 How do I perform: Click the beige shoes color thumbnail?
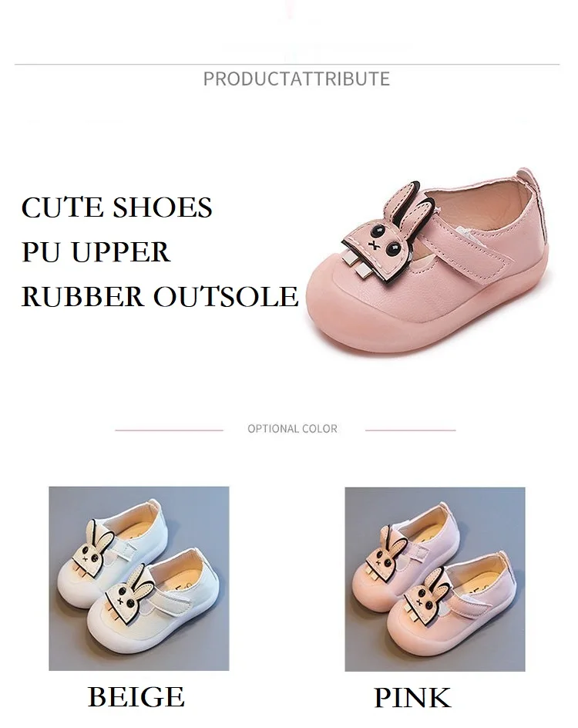(x=139, y=578)
